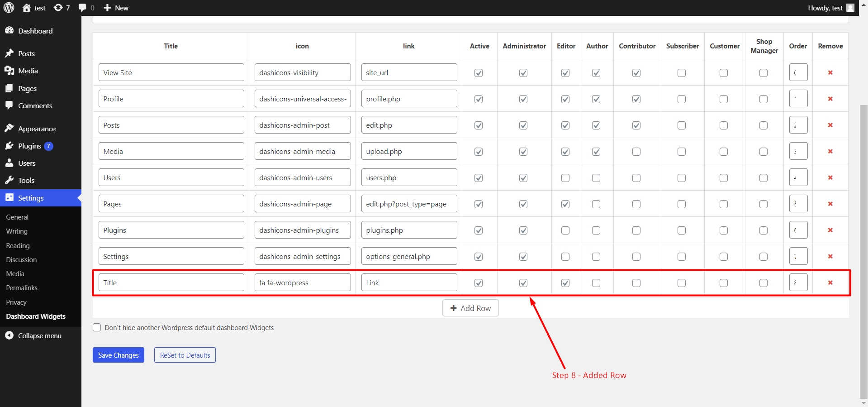
Task: Remove the newly added Title row
Action: 830,283
